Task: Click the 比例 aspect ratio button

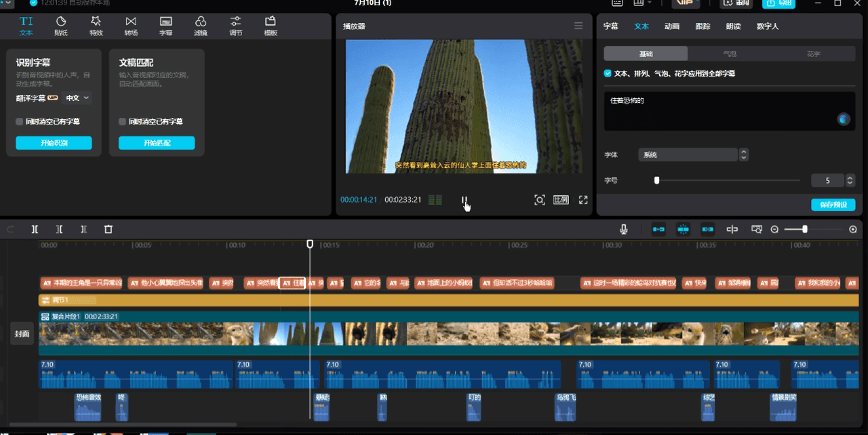Action: point(561,200)
